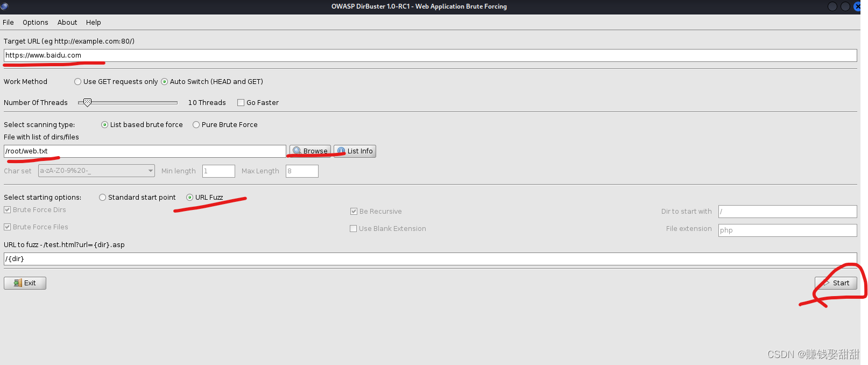Screen dimensions: 868x365
Task: Click the Min length field
Action: [218, 171]
